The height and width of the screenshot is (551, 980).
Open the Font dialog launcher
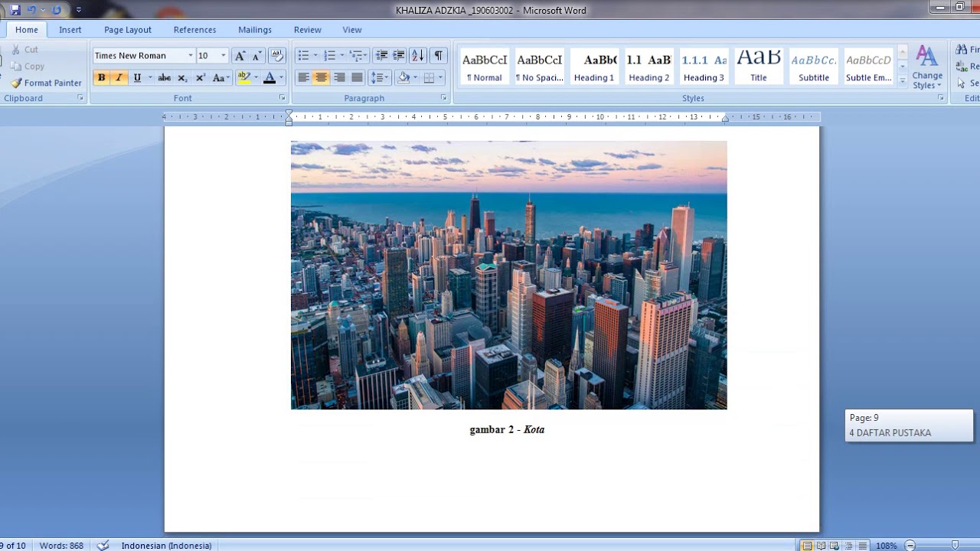(x=282, y=98)
